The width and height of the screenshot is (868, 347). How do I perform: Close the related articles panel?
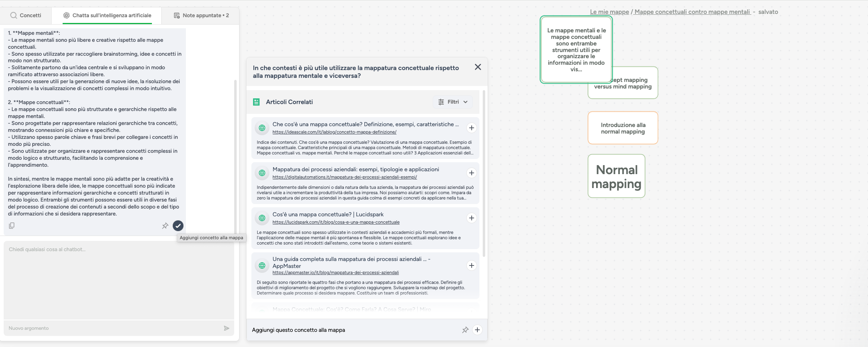pos(478,67)
